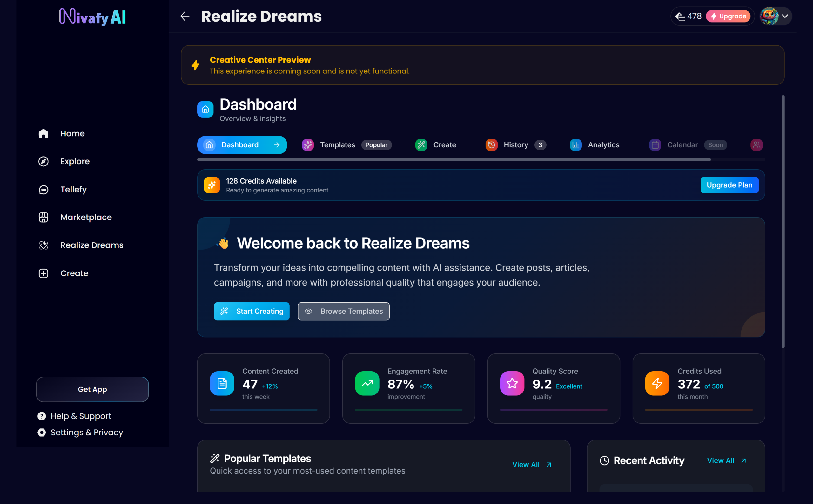Click the Get App button
Viewport: 813px width, 504px height.
pos(92,389)
